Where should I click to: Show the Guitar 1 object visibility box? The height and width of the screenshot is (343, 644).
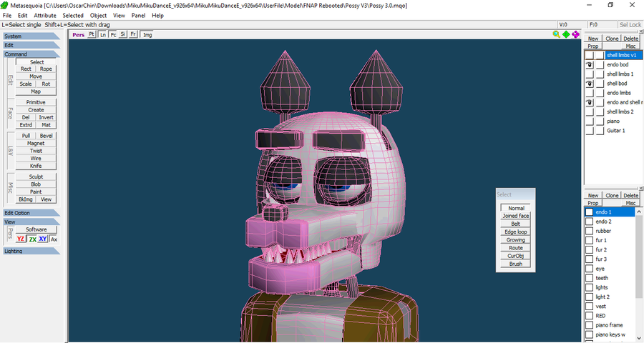[x=590, y=131]
